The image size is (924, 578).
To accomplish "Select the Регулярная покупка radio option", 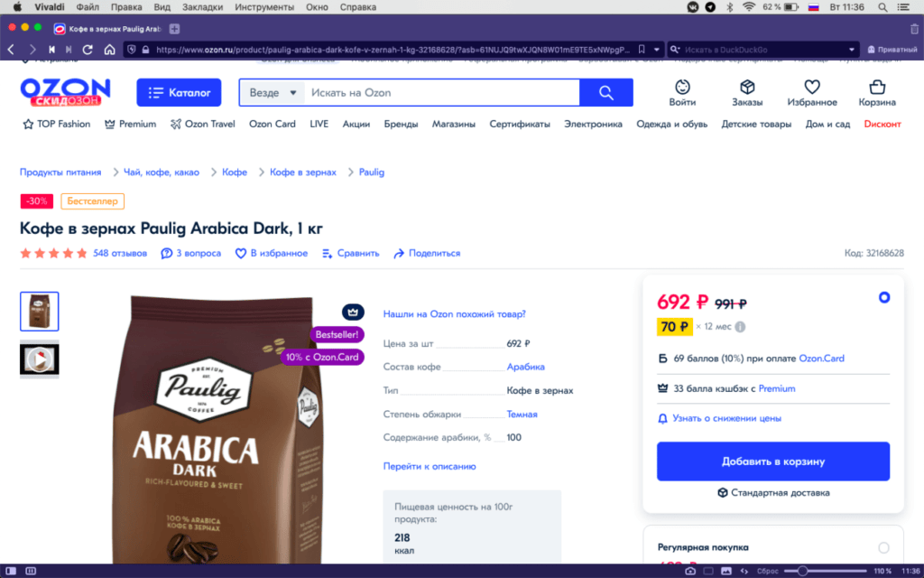I will 883,548.
